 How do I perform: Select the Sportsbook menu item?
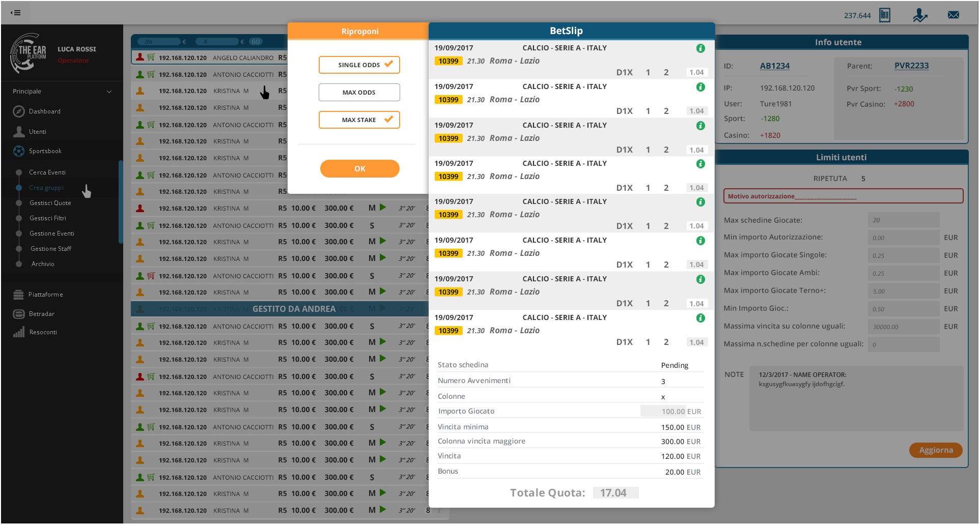click(45, 151)
